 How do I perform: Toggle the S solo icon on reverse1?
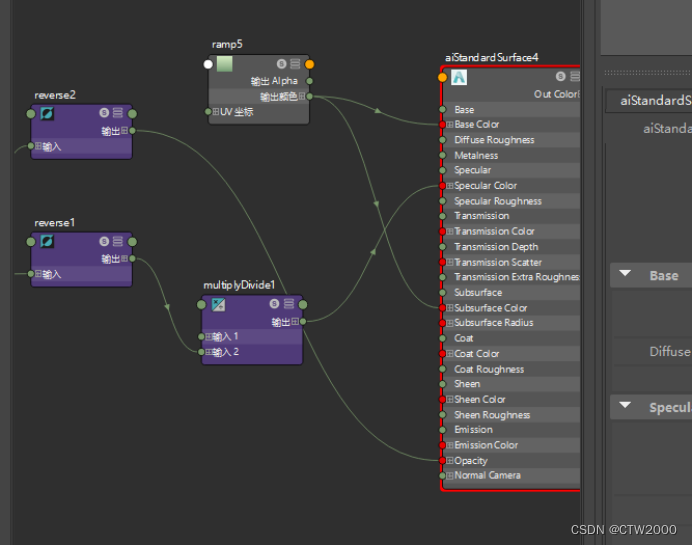tap(104, 241)
